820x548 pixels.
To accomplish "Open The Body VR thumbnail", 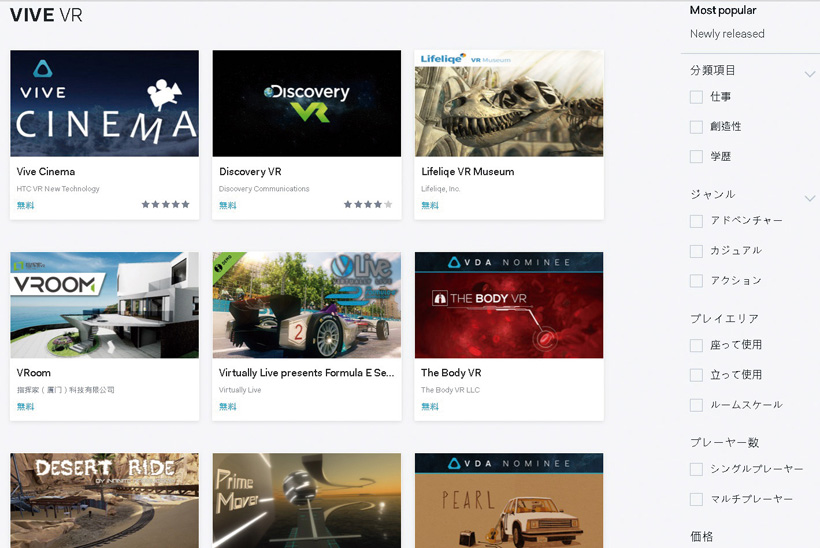I will tap(509, 305).
